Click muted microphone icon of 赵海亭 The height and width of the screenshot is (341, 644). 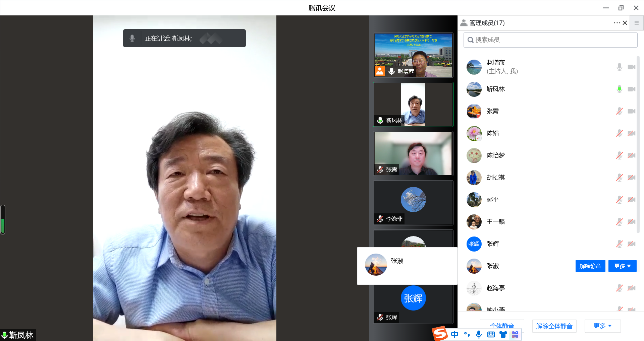[x=620, y=288]
